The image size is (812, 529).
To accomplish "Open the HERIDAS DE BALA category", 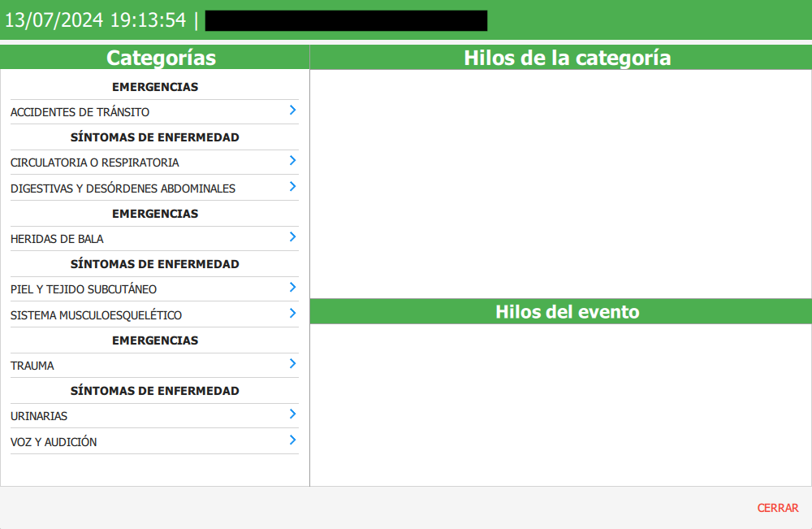I will 55,238.
